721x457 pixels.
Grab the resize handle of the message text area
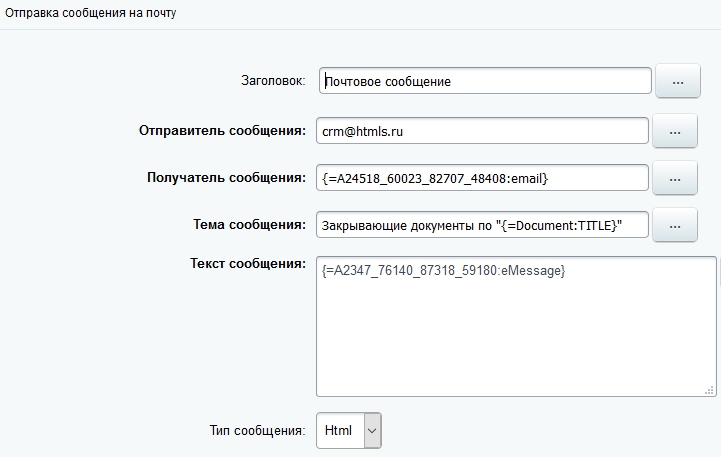[711, 391]
